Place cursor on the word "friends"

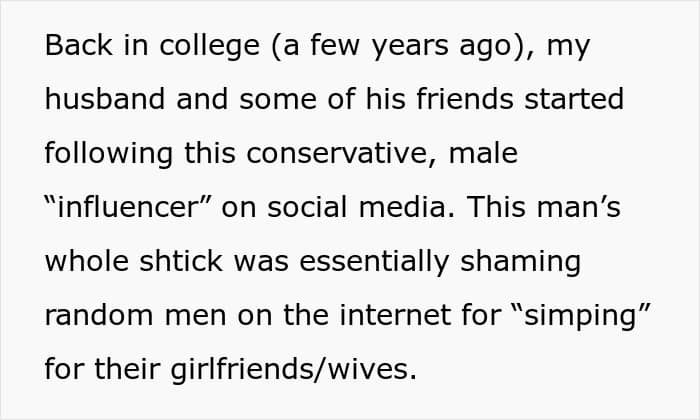(x=465, y=99)
